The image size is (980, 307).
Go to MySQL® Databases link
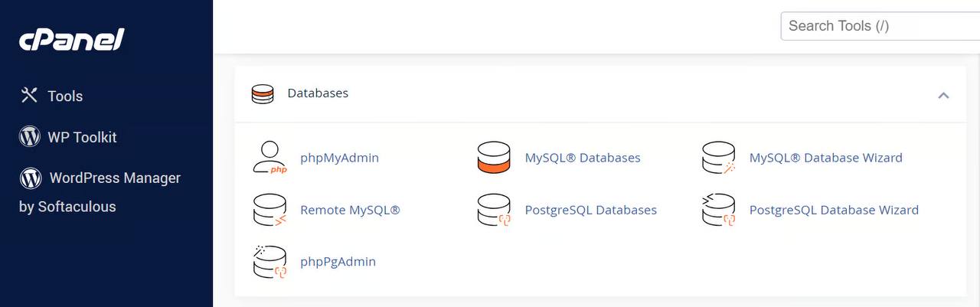[582, 158]
